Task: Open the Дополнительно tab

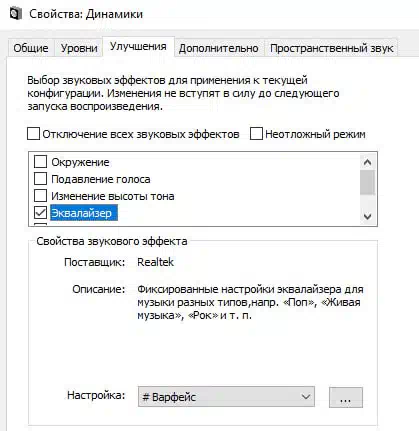Action: 219,48
